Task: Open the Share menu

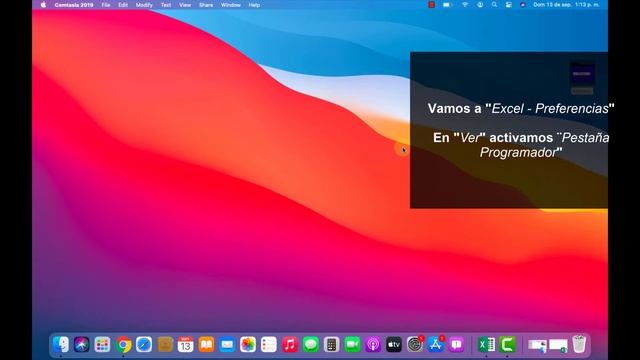Action: coord(206,5)
